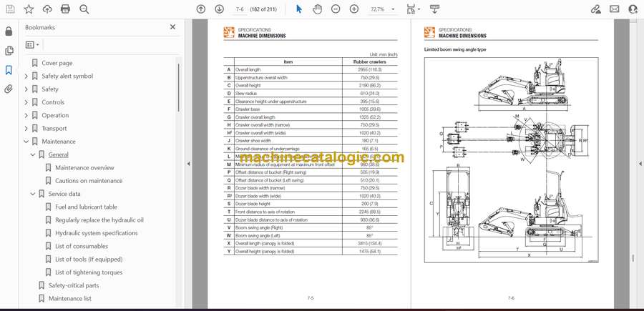Screen dimensions: 644x311
Task: Open the share with others icon
Action: click(x=633, y=9)
